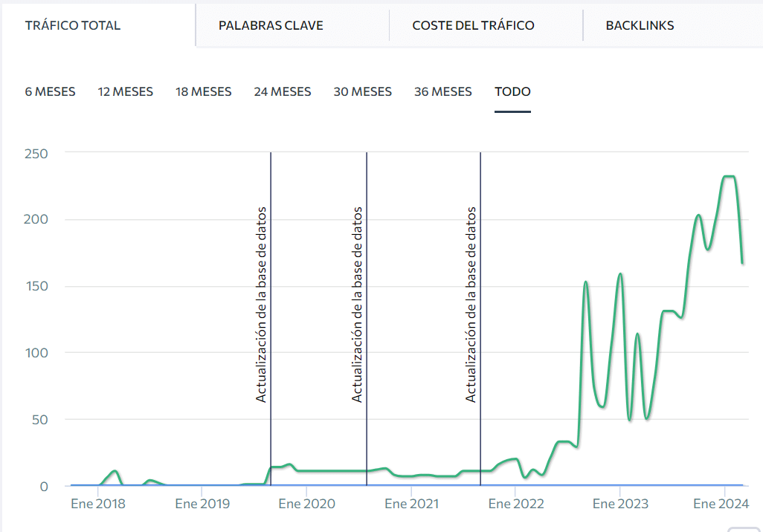
Task: Click the active Todo range option
Action: [x=512, y=91]
